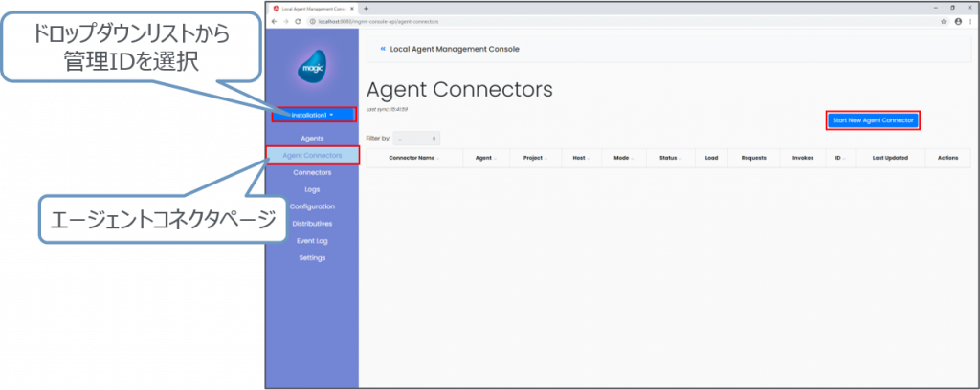Open browser profile avatar icon

(x=957, y=20)
